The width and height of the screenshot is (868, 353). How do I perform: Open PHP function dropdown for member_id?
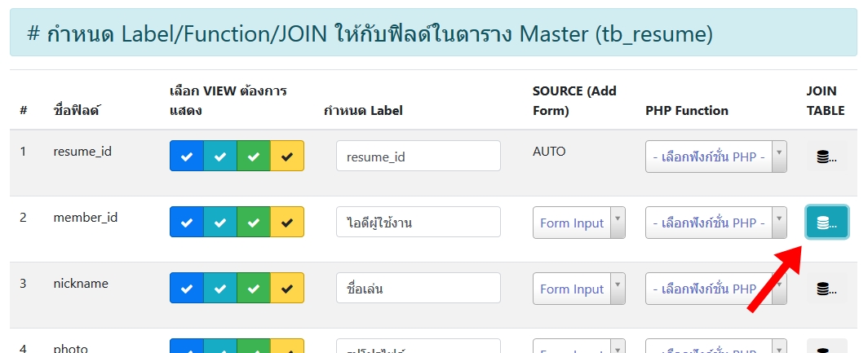(715, 223)
